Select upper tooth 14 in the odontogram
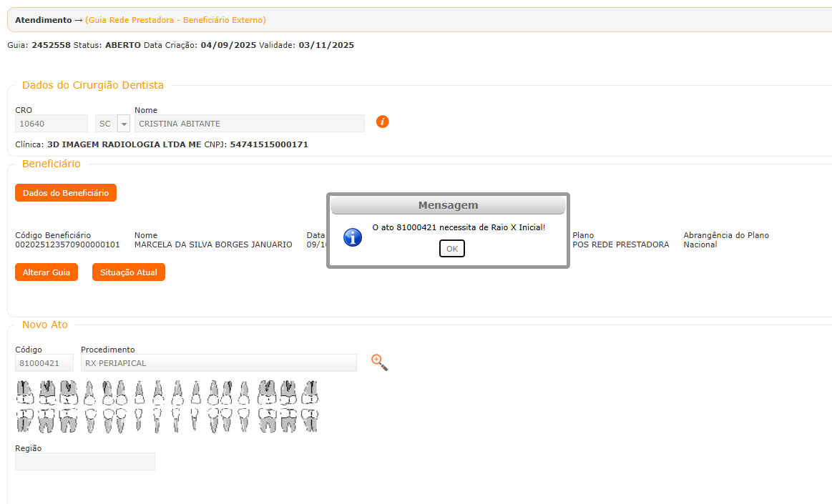The image size is (832, 504). [108, 392]
